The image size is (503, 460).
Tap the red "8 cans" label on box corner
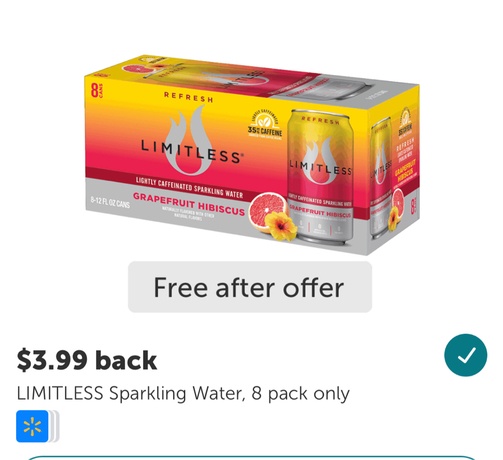tap(97, 90)
